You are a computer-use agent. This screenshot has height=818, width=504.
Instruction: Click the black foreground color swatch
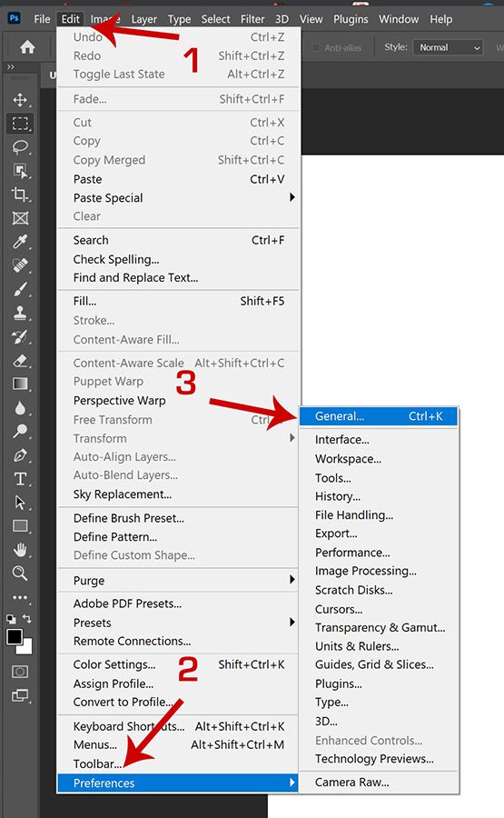[x=14, y=636]
